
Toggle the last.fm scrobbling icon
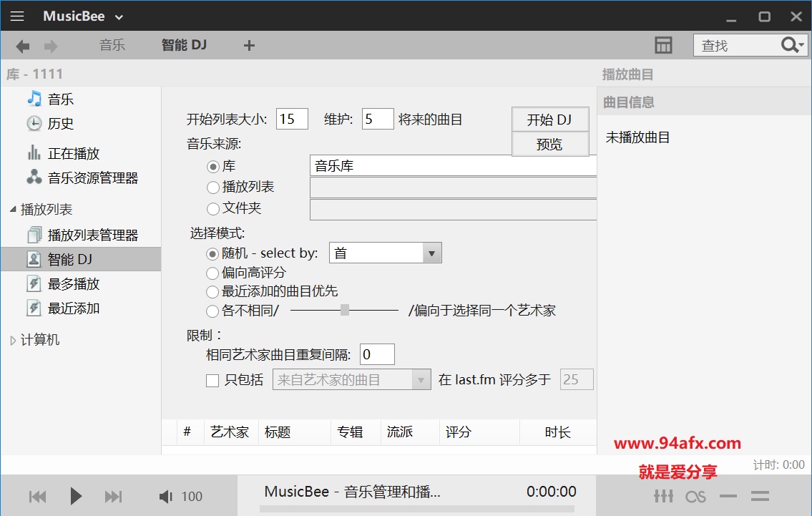[695, 497]
